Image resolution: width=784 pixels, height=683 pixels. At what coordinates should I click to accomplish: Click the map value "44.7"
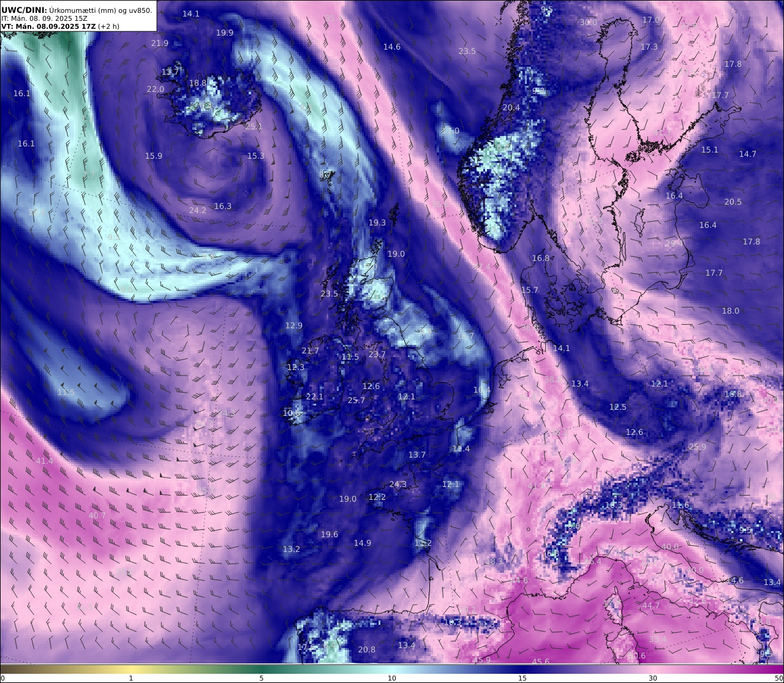pos(651,606)
